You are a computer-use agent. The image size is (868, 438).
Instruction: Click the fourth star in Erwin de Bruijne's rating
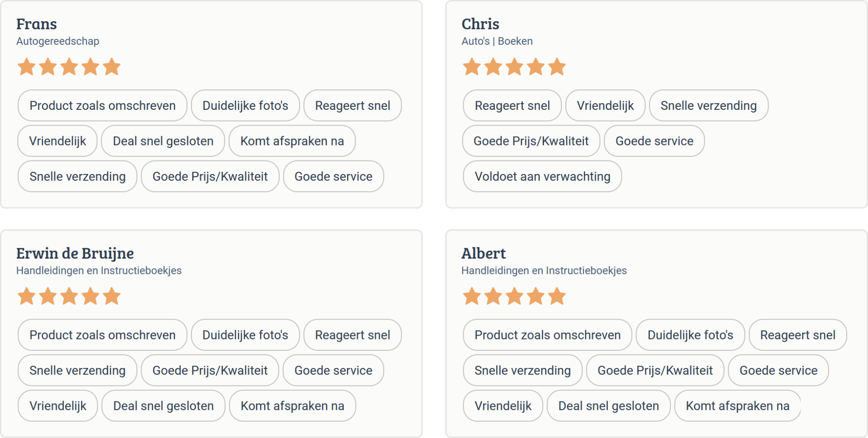(x=90, y=297)
